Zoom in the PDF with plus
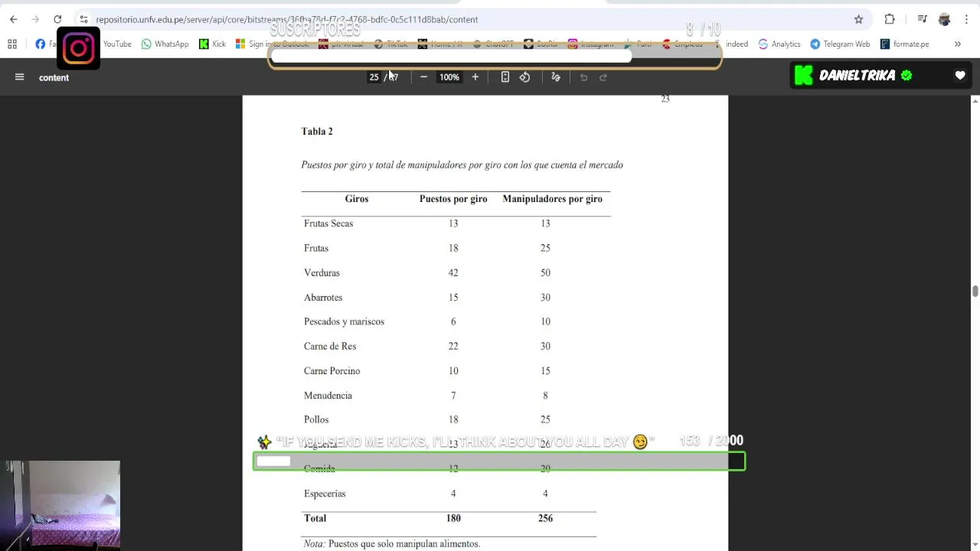Image resolution: width=980 pixels, height=551 pixels. [475, 77]
